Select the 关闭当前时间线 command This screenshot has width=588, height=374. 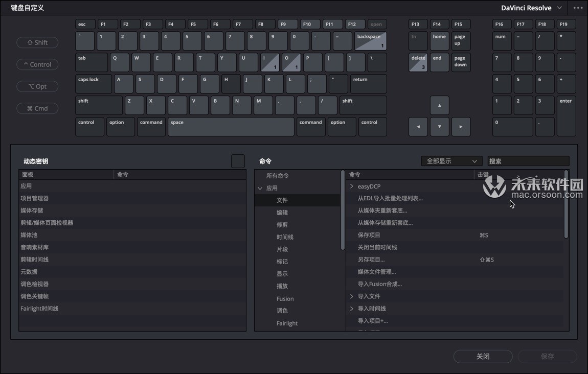(455, 247)
